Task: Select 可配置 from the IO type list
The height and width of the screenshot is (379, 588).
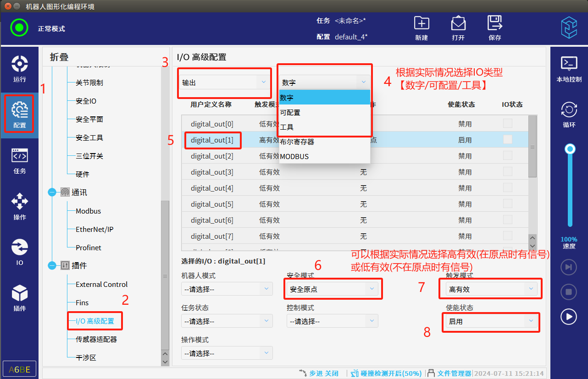Action: point(324,112)
